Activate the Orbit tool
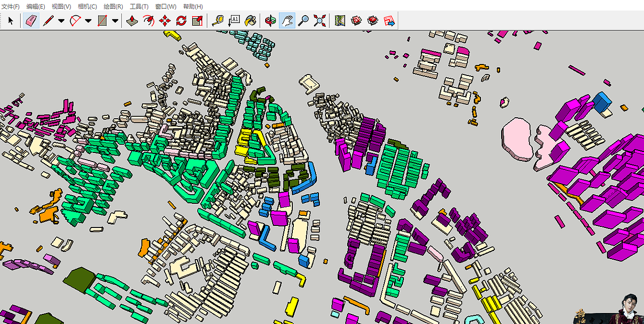Viewport: 644px width, 324px height. [x=270, y=21]
